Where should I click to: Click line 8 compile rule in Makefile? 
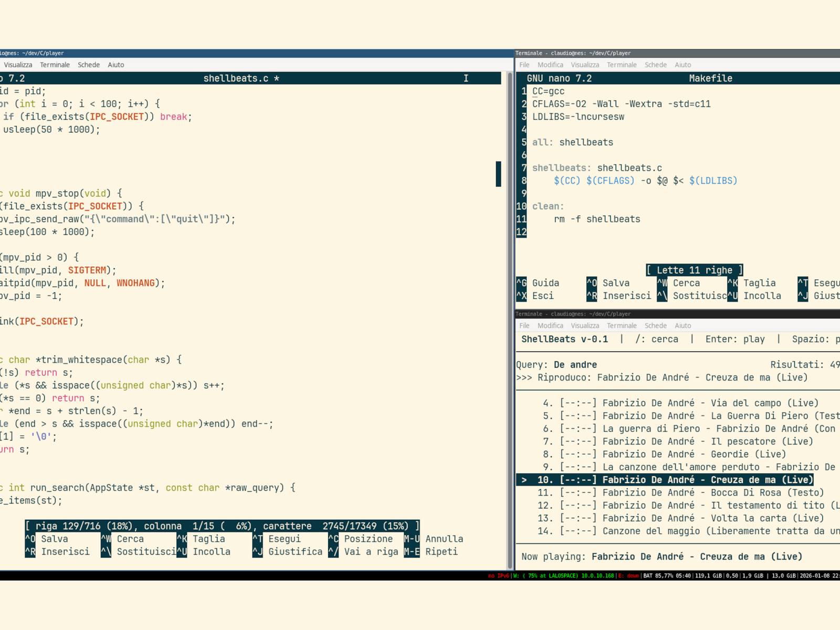pyautogui.click(x=645, y=181)
